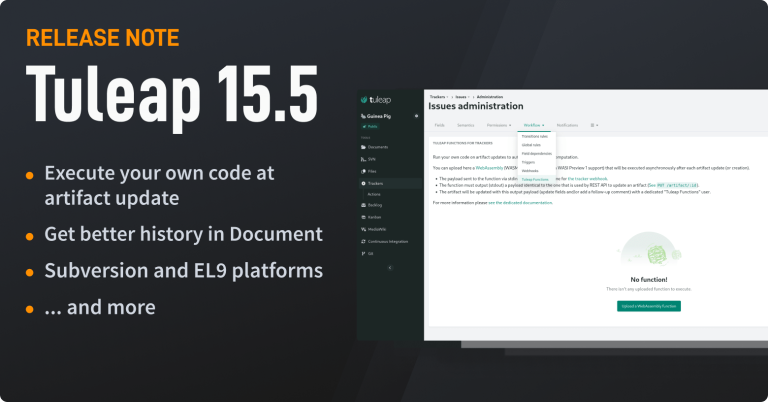
Task: Open the Kanban service
Action: click(375, 216)
